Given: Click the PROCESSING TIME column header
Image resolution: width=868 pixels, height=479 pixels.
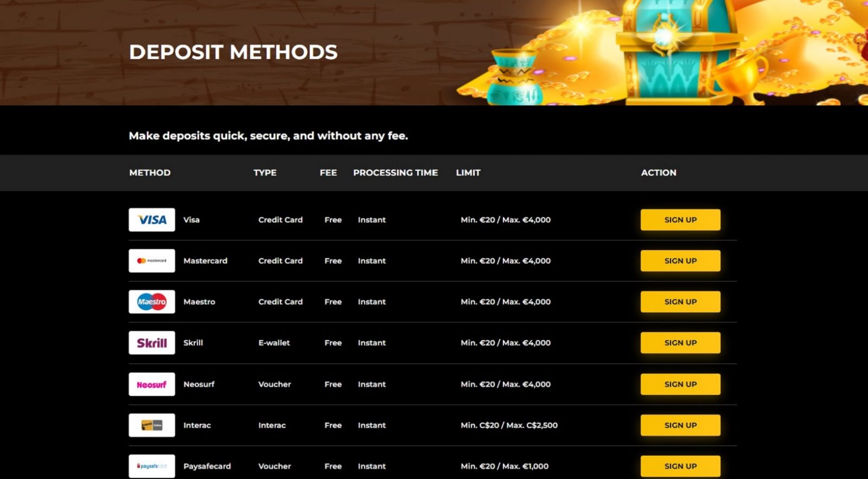Looking at the screenshot, I should (395, 173).
